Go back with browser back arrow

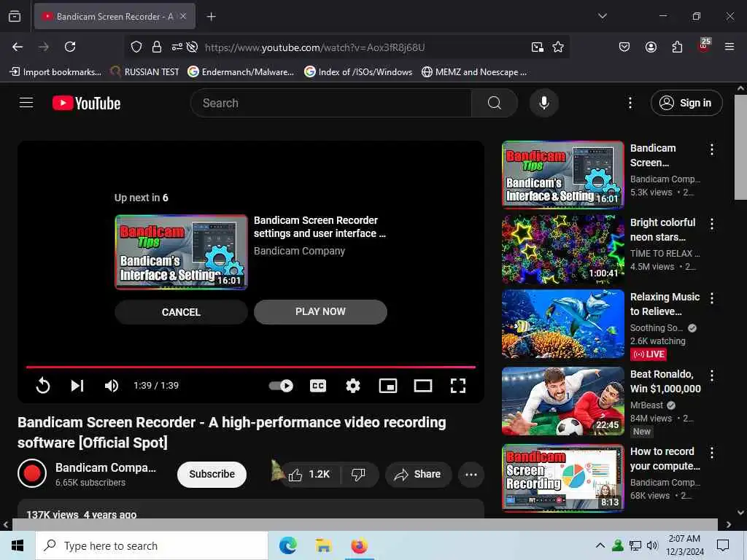tap(18, 47)
